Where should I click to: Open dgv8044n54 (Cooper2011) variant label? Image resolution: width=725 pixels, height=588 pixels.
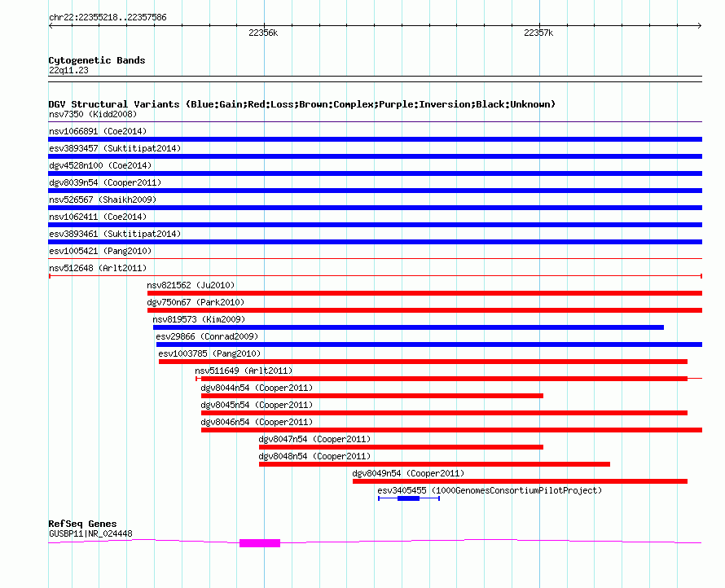[x=257, y=388]
